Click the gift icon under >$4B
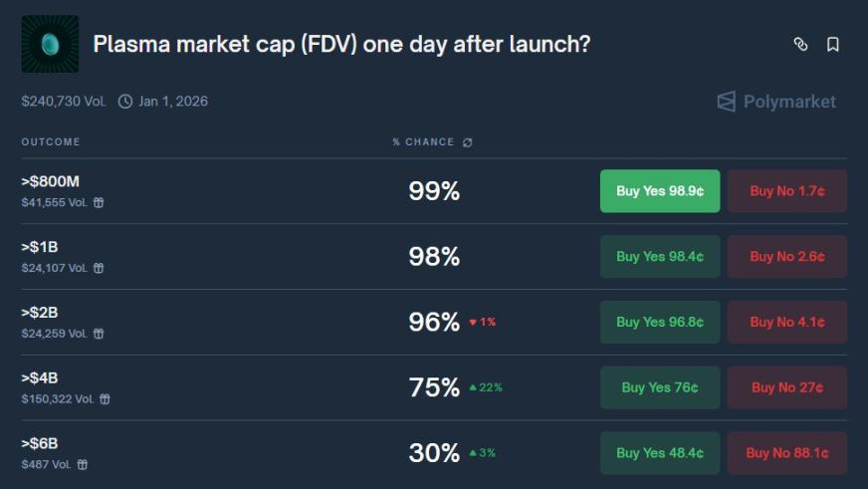 point(105,399)
